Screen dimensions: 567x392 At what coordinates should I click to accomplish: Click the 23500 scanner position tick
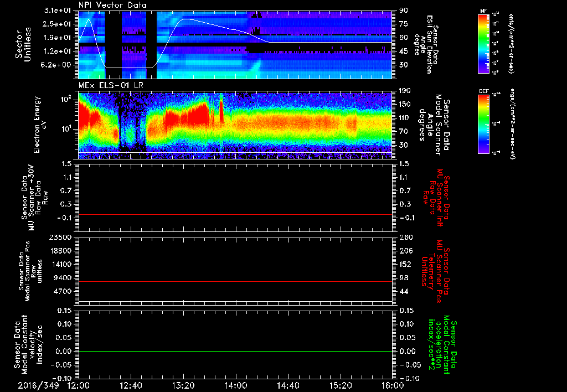[61, 237]
